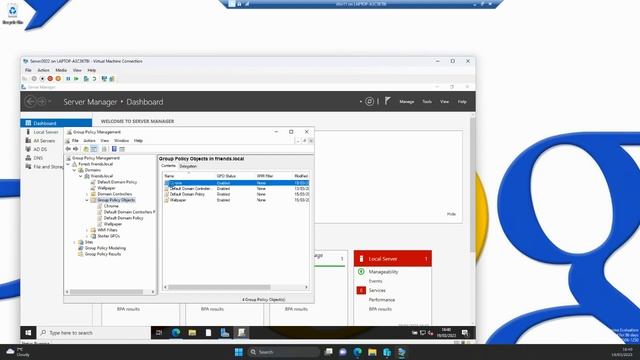Open Server Manager notifications flag
Screen dimensions: 640x360
(x=387, y=101)
